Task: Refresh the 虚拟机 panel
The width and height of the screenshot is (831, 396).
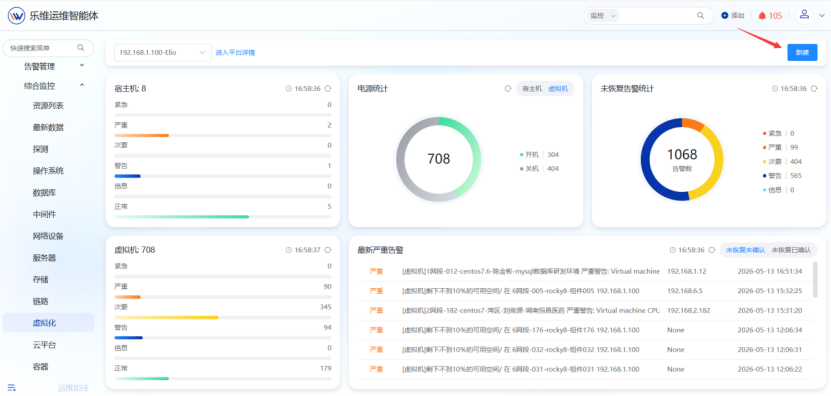Action: 328,250
